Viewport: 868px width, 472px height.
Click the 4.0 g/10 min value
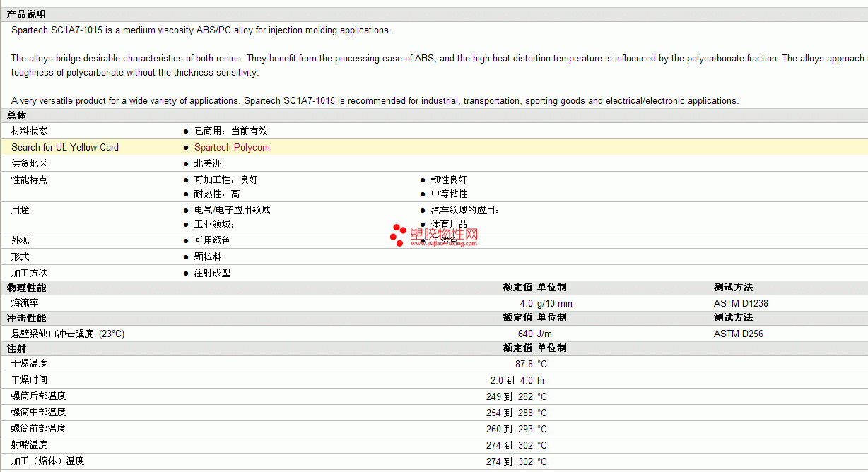[546, 304]
